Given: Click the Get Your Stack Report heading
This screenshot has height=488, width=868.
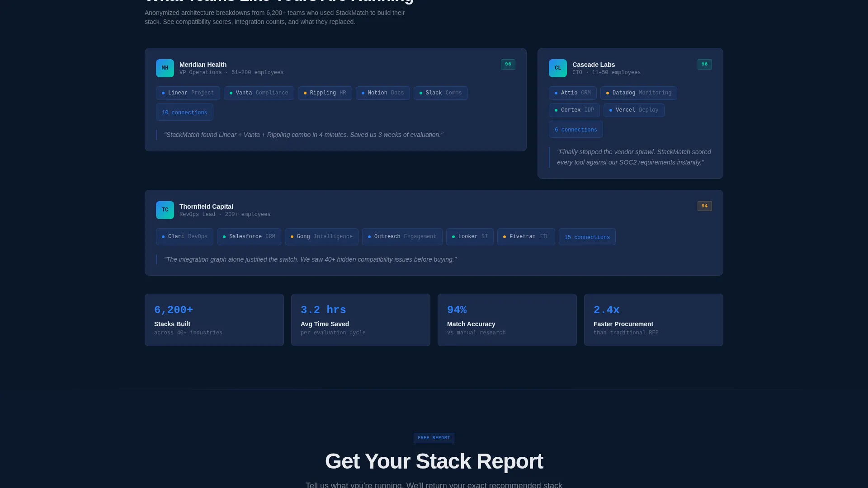Looking at the screenshot, I should pos(434,461).
